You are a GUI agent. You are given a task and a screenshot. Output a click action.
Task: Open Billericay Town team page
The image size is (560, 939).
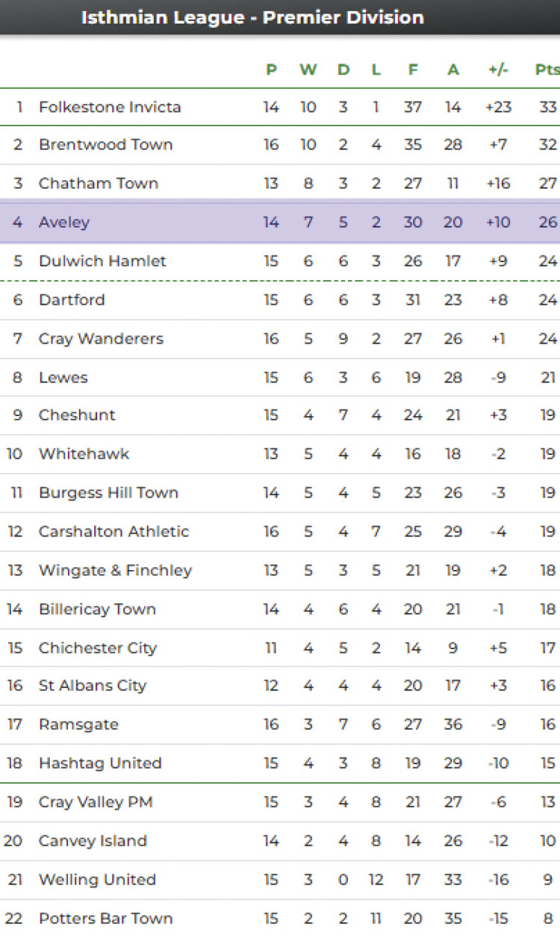tap(97, 609)
